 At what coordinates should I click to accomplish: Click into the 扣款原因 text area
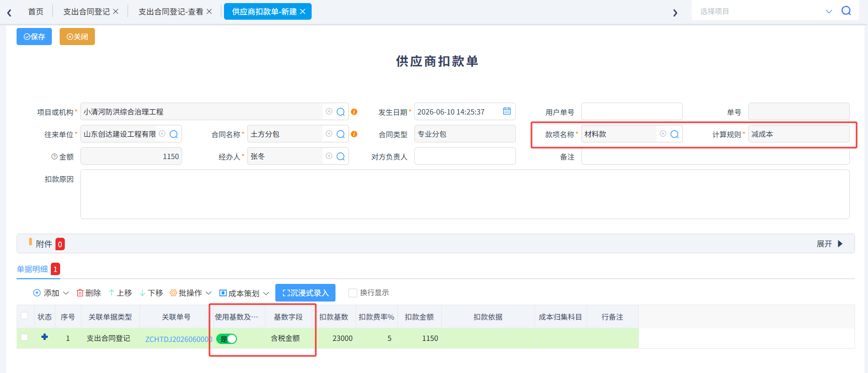point(465,194)
